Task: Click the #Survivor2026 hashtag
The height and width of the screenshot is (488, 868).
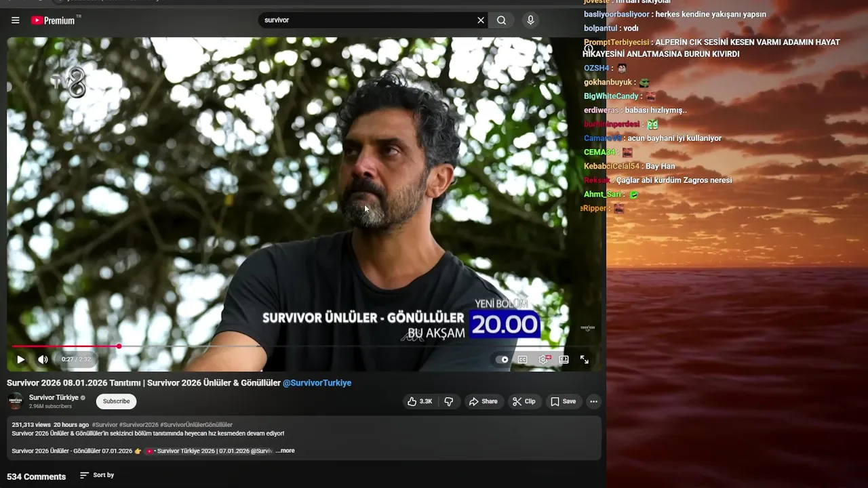Action: [138, 425]
